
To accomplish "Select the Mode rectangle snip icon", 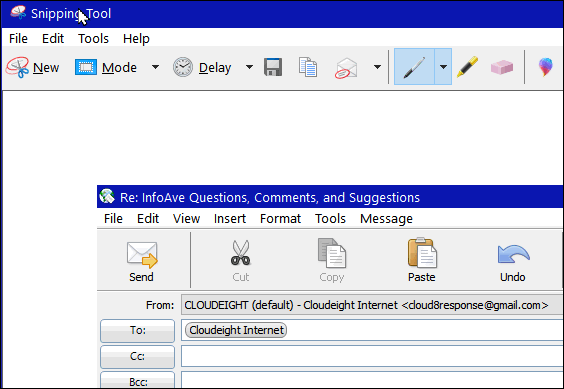I will 86,67.
